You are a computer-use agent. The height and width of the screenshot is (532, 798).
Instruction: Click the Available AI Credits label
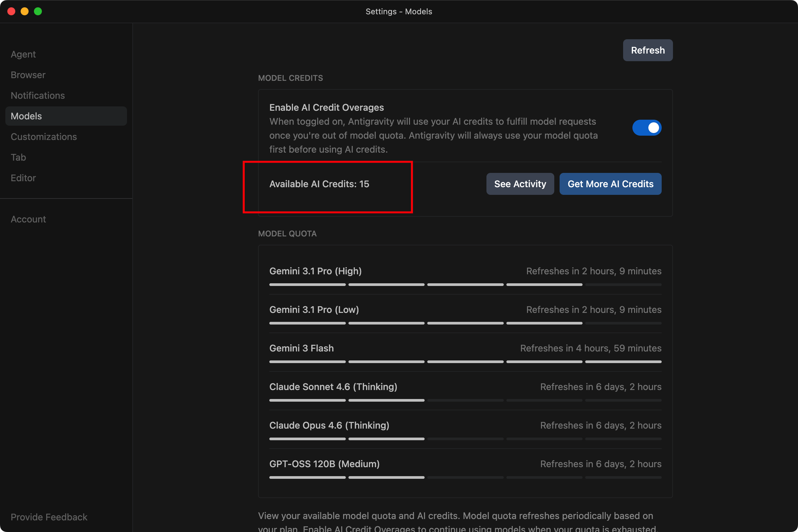(319, 184)
